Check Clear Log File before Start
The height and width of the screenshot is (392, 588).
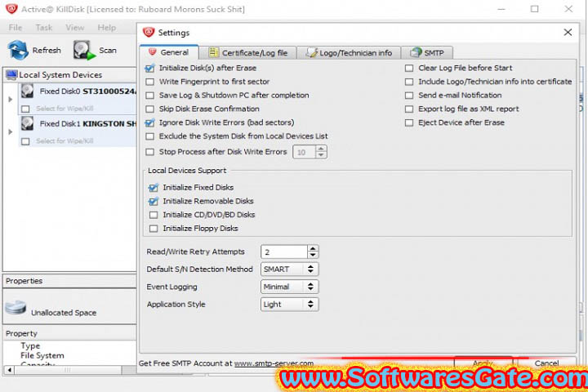[409, 69]
